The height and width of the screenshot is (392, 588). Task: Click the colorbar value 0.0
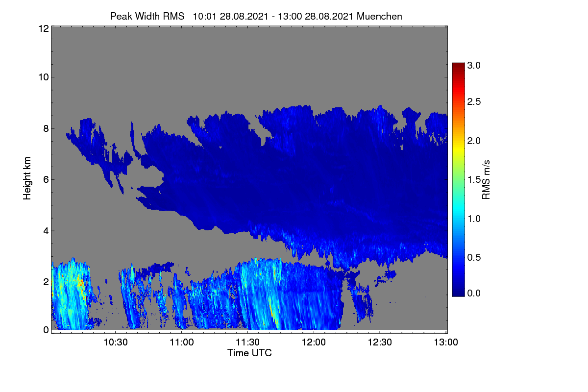[x=474, y=293]
